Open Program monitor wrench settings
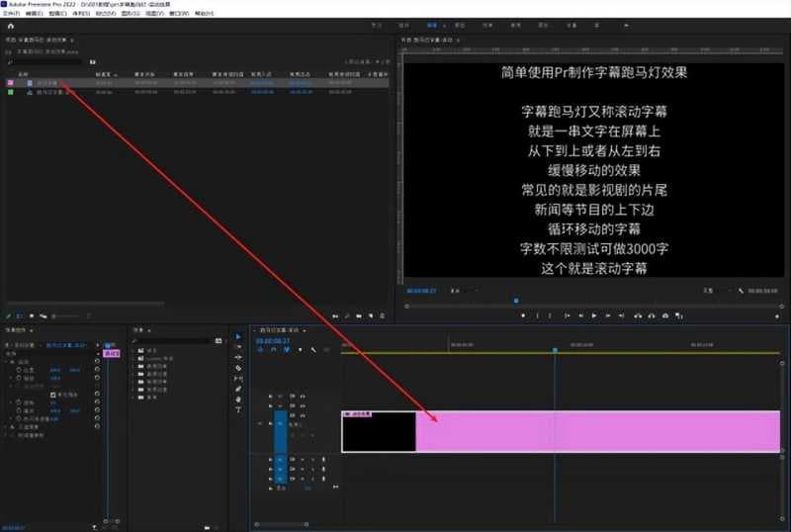 click(x=741, y=291)
